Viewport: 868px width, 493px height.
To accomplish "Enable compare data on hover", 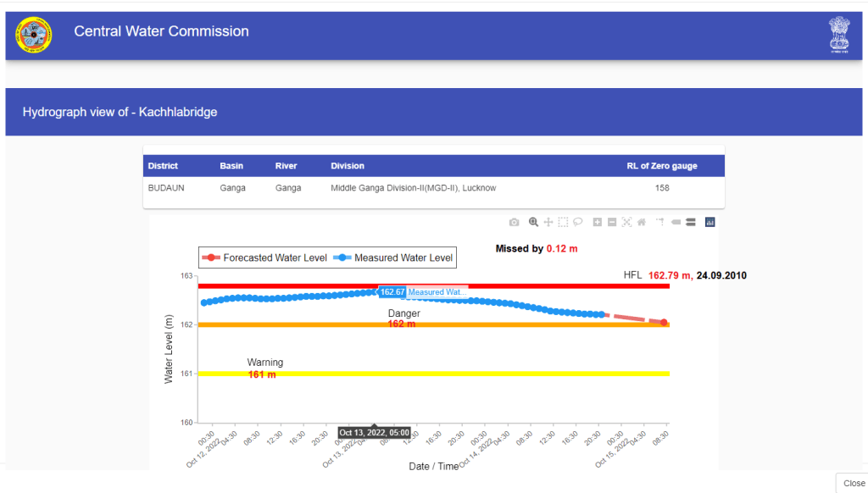I will tap(690, 222).
